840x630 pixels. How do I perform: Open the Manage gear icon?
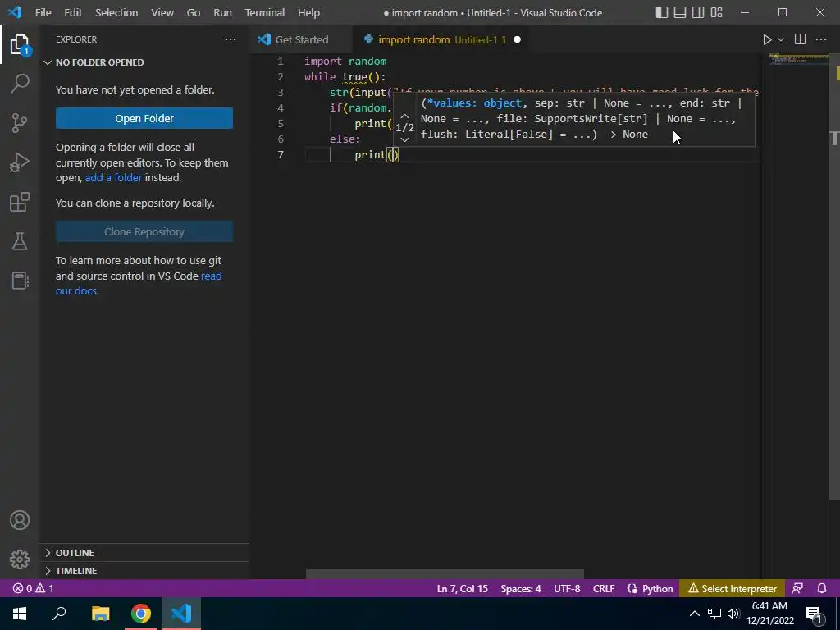point(20,559)
